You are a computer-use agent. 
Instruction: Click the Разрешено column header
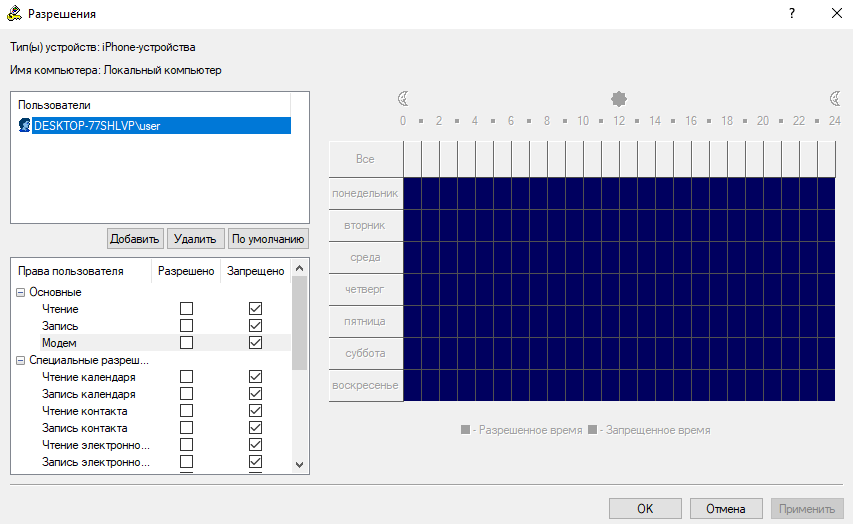coord(186,271)
